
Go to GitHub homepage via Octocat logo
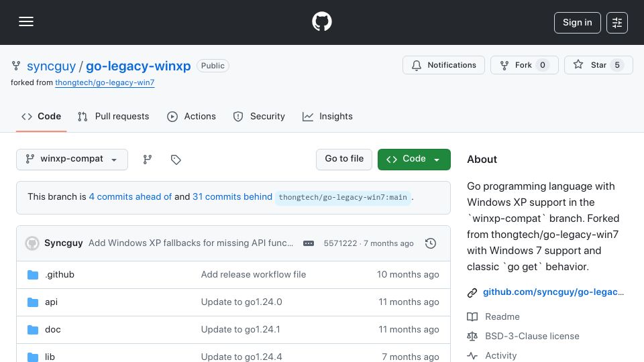[x=321, y=21]
